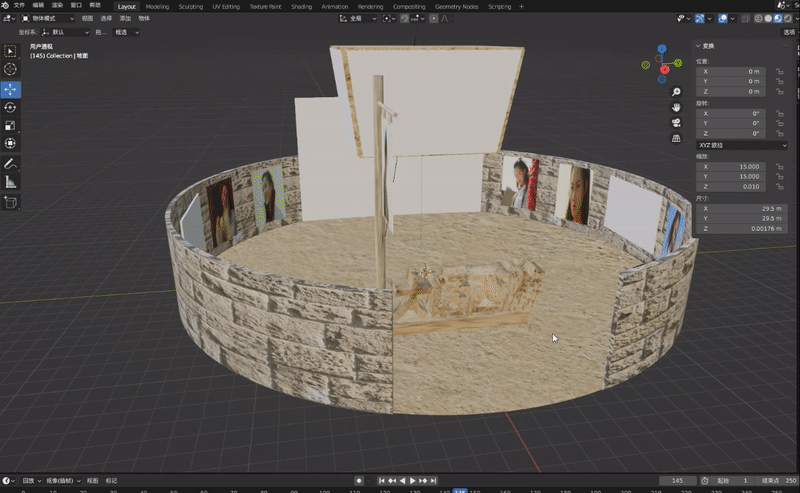The width and height of the screenshot is (800, 493).
Task: Switch to the Modeling workspace tab
Action: 157,7
